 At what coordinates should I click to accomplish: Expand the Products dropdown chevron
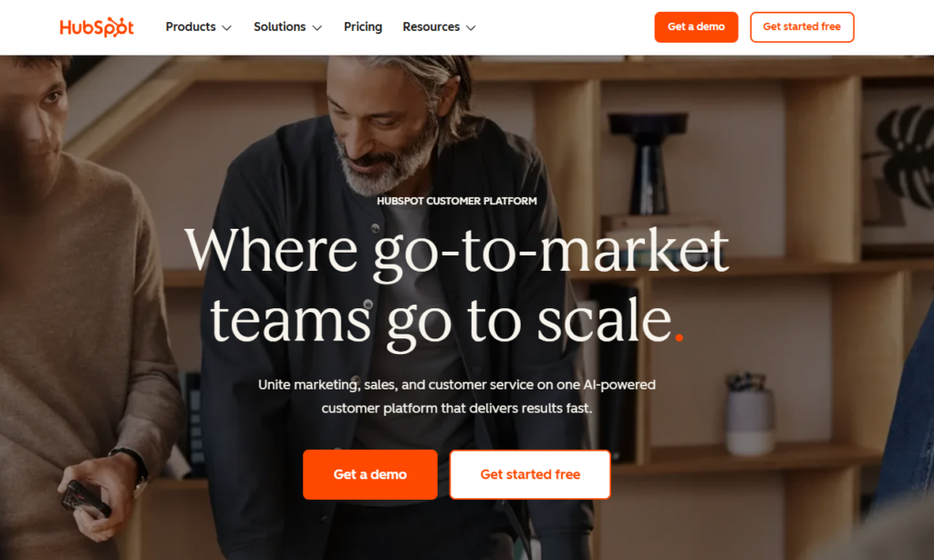point(226,28)
